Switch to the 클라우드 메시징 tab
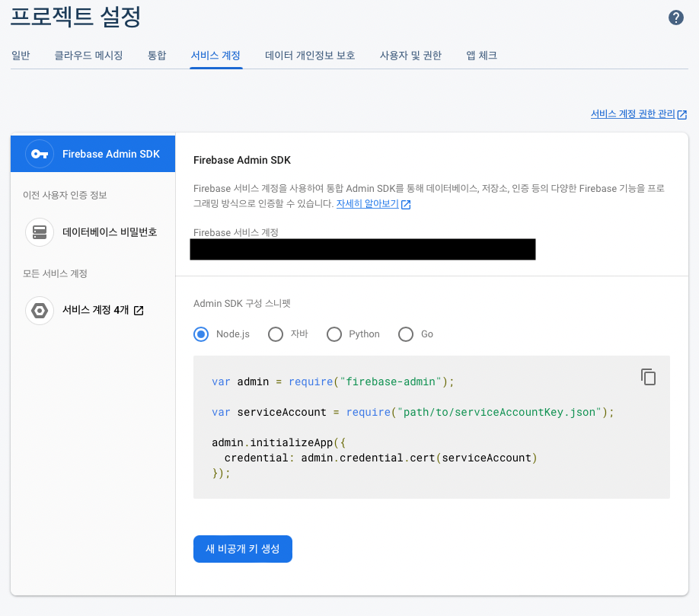The width and height of the screenshot is (699, 616). pos(88,56)
